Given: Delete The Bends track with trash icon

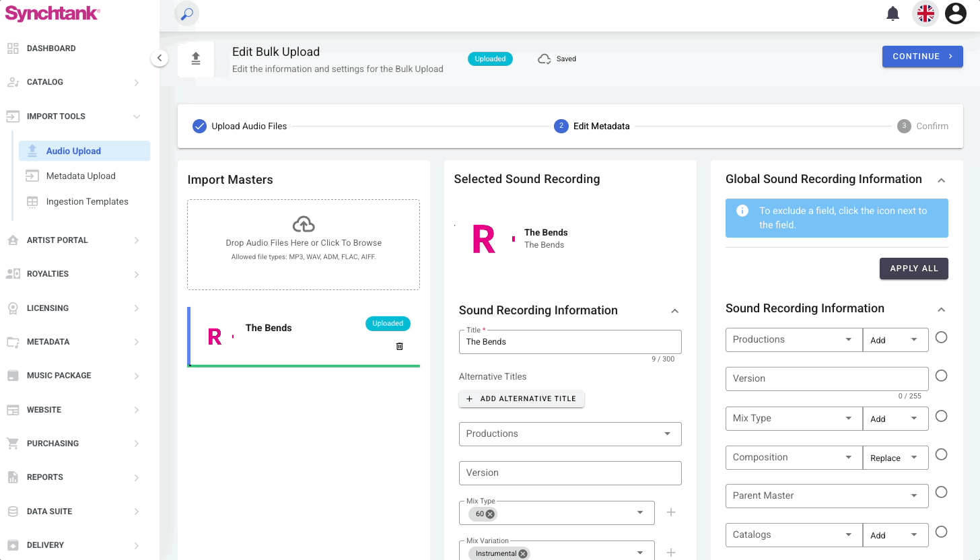Looking at the screenshot, I should pyautogui.click(x=399, y=346).
